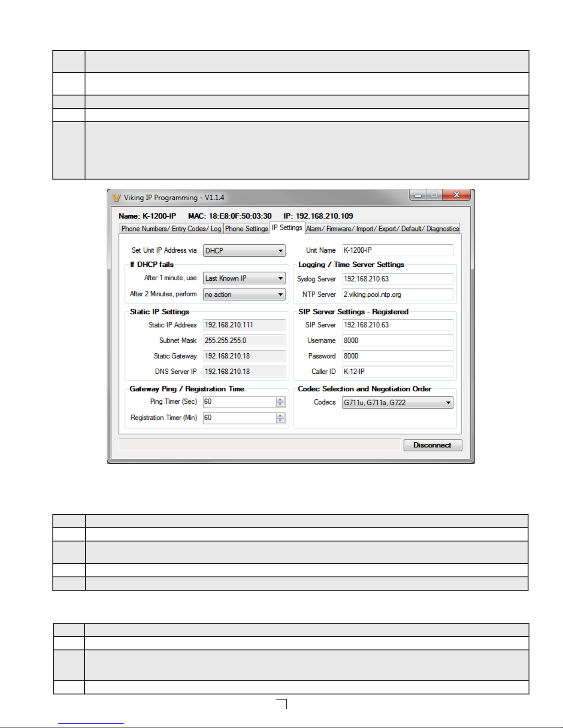Decrease the Registration Timer with down arrow
Screen dimensions: 563x728
pos(280,421)
